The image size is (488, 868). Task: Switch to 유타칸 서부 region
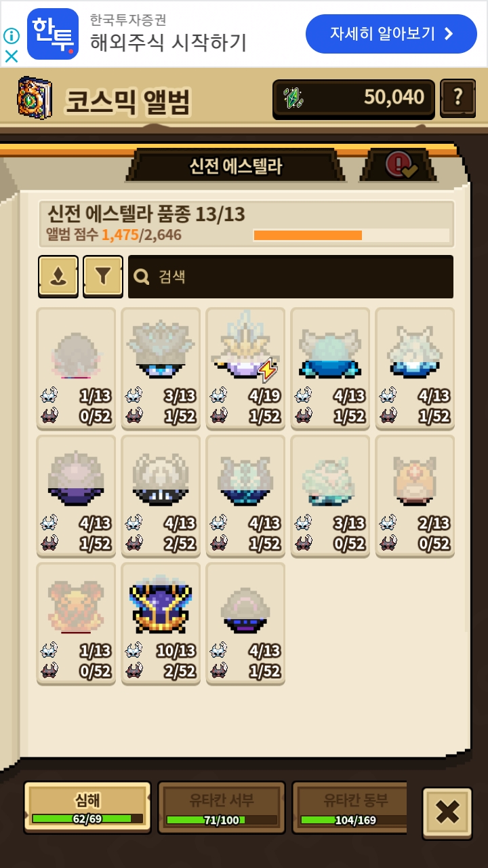(x=222, y=807)
